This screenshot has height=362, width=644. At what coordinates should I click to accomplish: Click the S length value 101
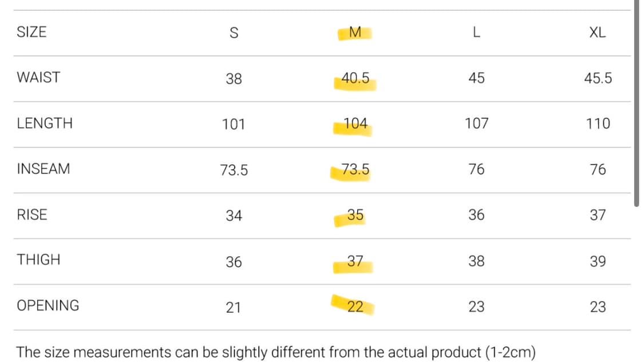tap(234, 124)
